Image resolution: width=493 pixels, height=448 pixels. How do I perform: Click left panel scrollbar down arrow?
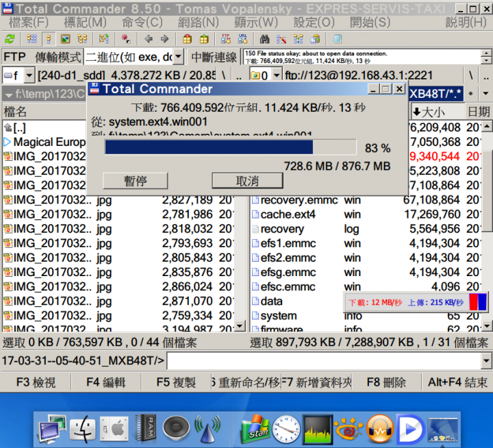[240, 325]
